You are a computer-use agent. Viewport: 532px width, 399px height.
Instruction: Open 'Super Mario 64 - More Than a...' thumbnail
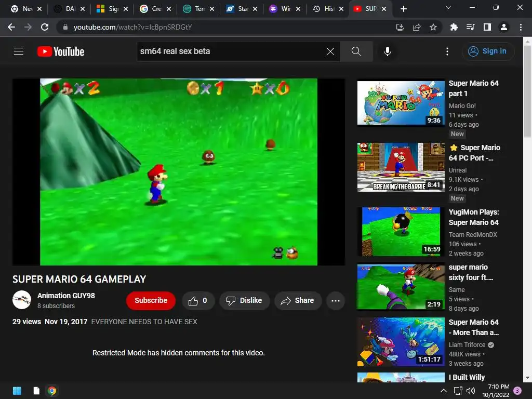(x=401, y=342)
